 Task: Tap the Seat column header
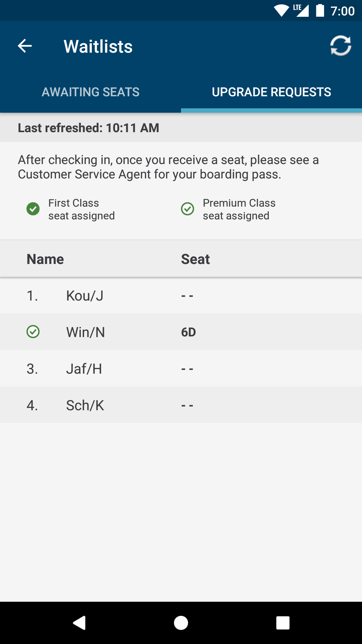point(195,259)
